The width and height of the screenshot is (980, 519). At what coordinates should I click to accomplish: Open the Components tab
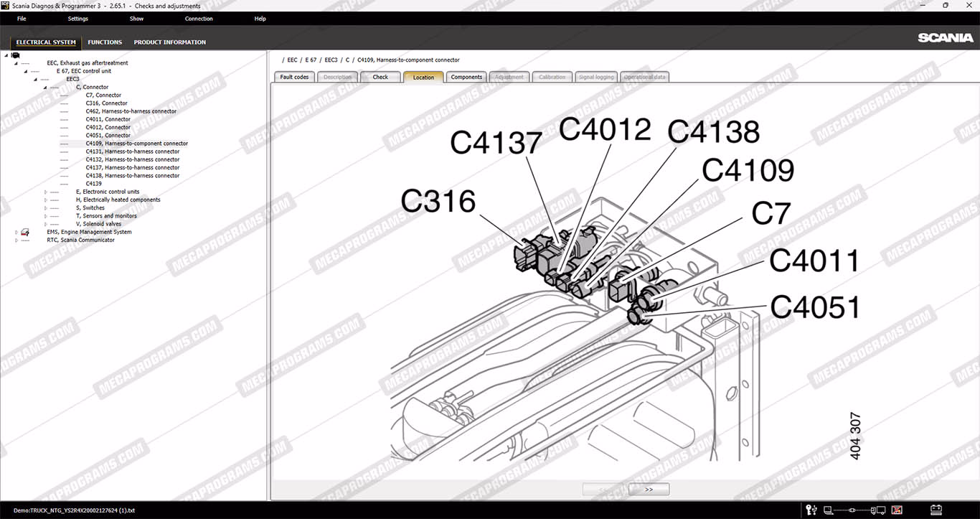click(466, 77)
